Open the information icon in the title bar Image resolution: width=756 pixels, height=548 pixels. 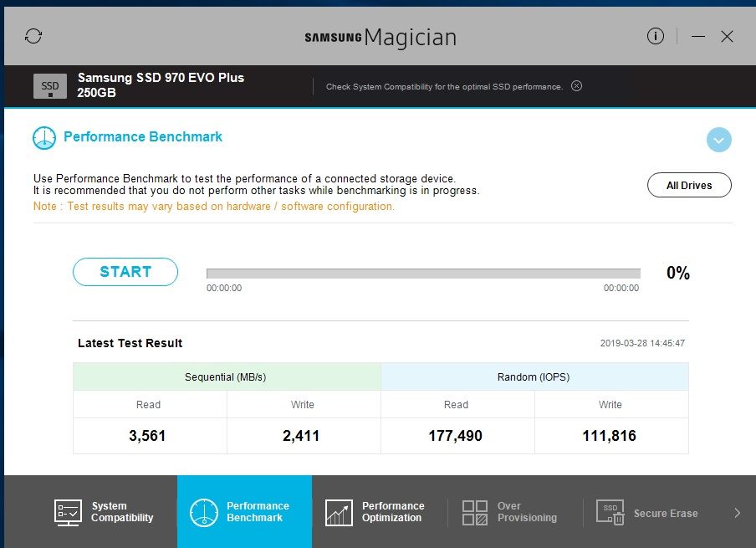pyautogui.click(x=656, y=36)
